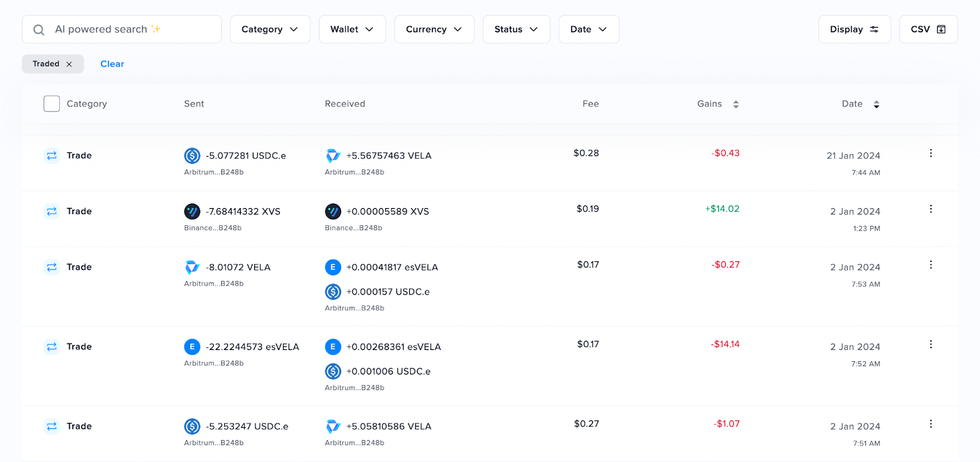Click USDC.e coin icon for -5.077281
Screen dimensions: 980x462
pyautogui.click(x=192, y=155)
